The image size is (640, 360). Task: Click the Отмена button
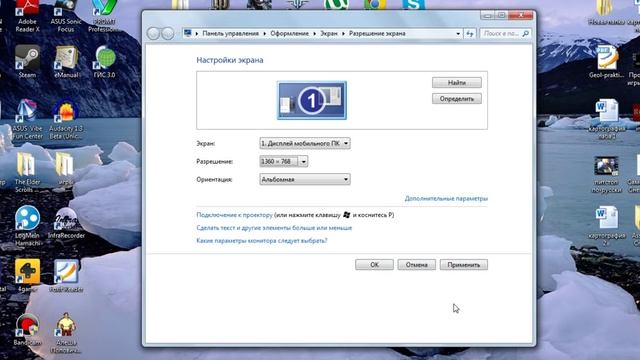[417, 264]
